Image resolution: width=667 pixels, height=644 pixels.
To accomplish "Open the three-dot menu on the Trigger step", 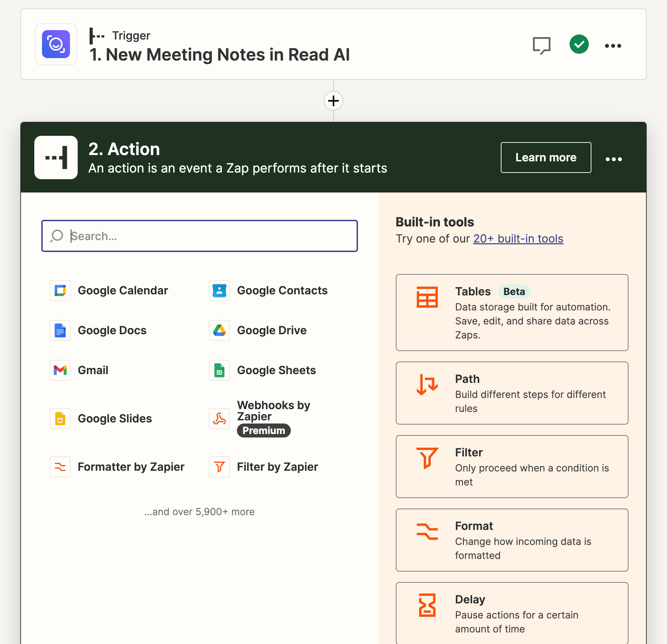I will click(613, 45).
